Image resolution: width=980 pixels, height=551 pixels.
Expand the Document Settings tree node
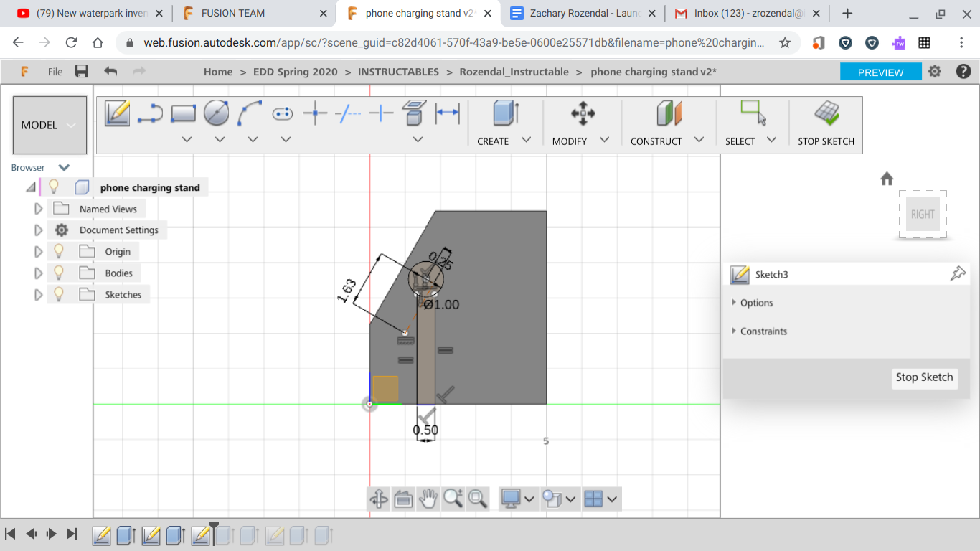coord(39,230)
